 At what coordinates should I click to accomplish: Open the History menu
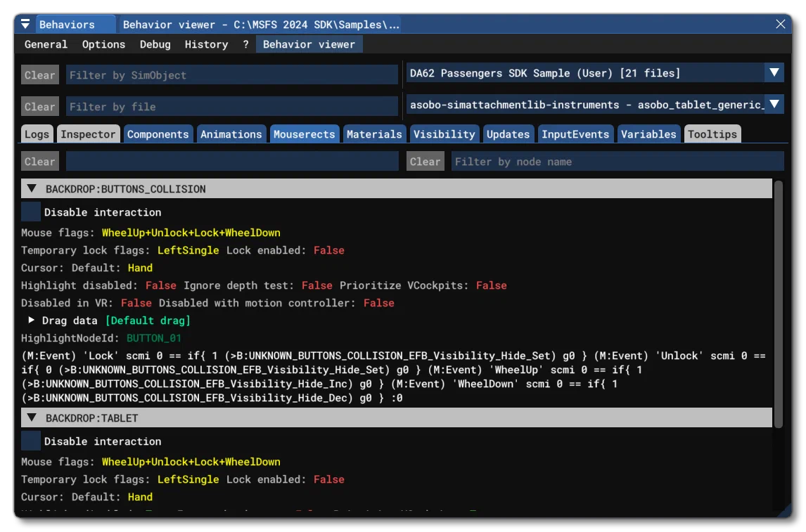(x=206, y=45)
